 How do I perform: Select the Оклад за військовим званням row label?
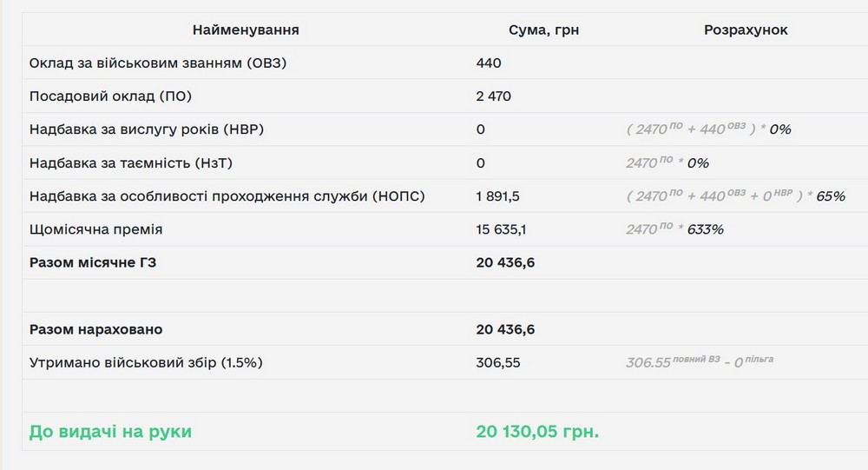(158, 63)
